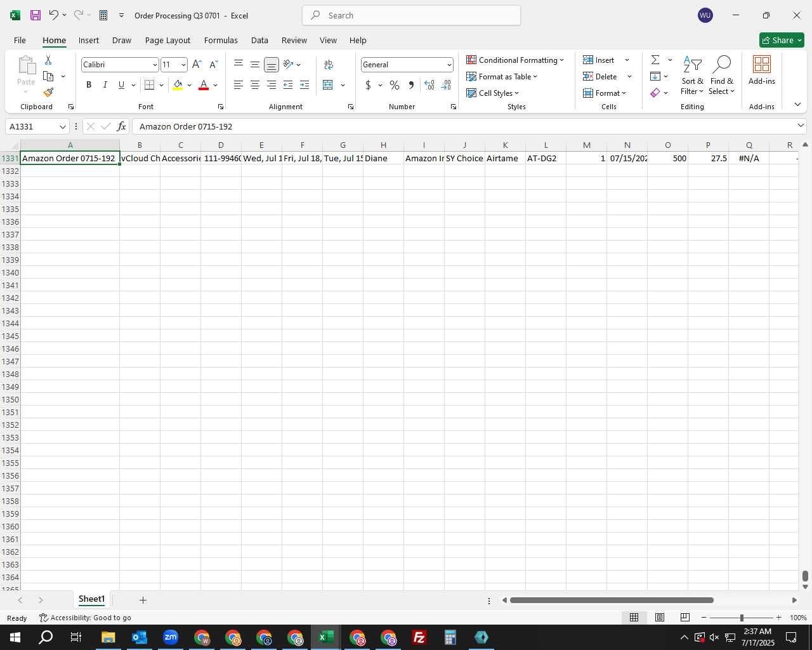The width and height of the screenshot is (812, 650).
Task: Toggle Italic formatting
Action: (x=105, y=85)
